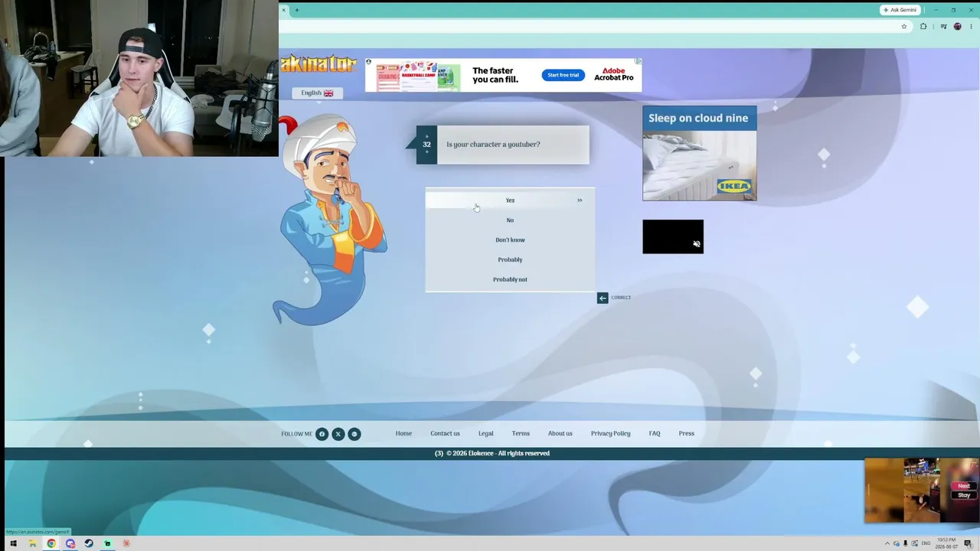The image size is (980, 551).
Task: Unmute the small video ad
Action: (x=696, y=244)
